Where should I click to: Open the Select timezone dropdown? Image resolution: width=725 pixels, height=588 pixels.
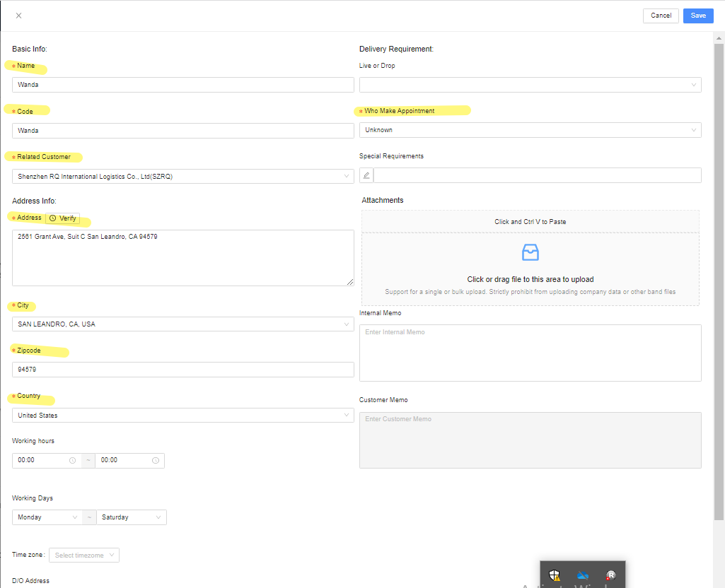84,555
